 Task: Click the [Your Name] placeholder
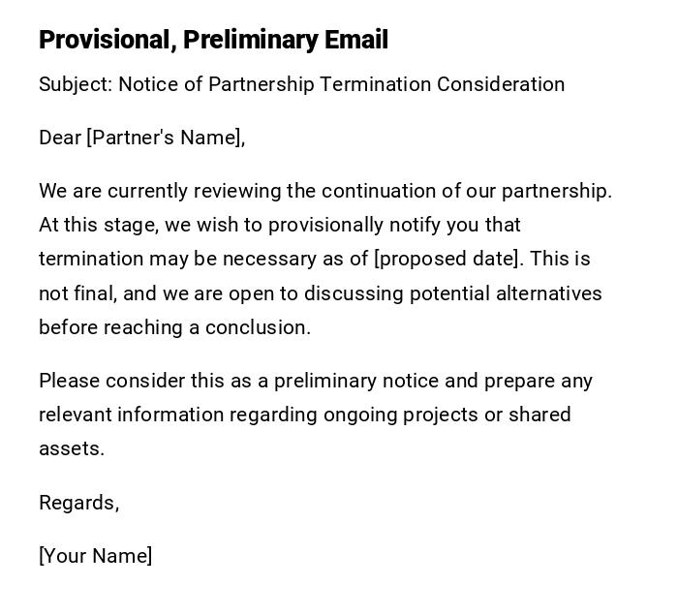95,556
